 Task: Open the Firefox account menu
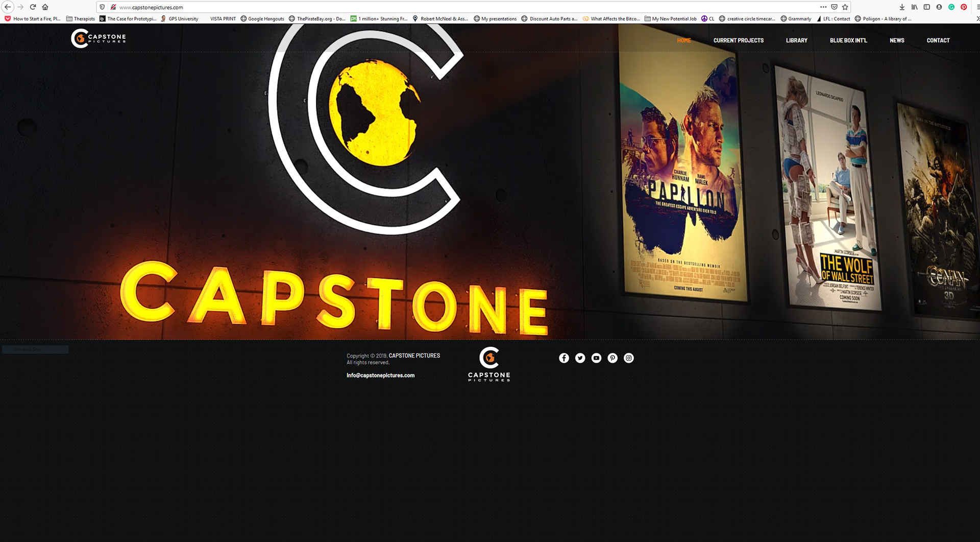(x=939, y=7)
